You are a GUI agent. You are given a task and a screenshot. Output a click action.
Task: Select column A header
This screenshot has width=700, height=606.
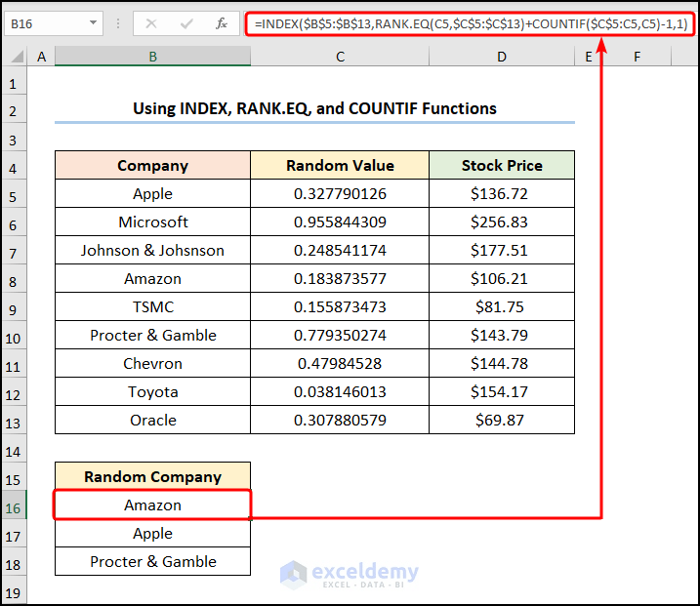coord(42,57)
